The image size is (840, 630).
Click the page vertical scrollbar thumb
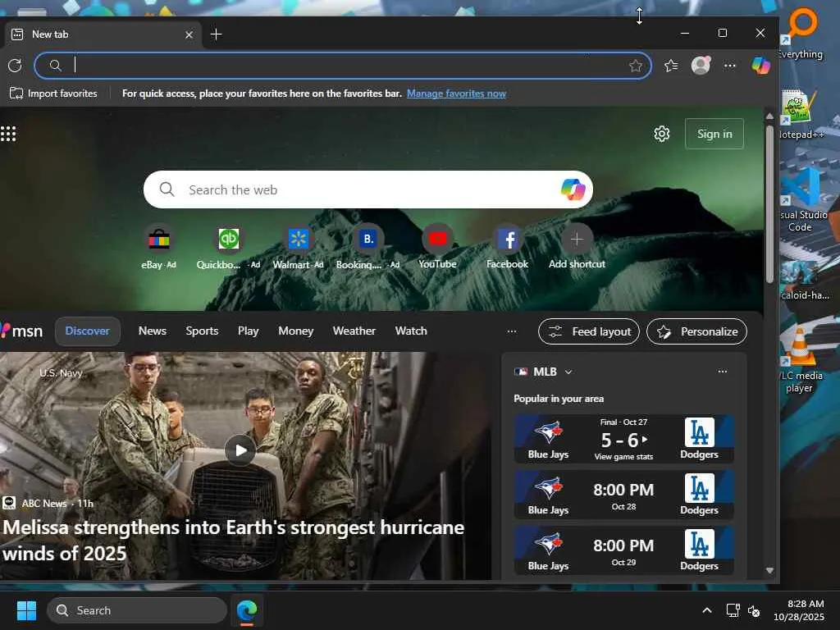coord(769,203)
